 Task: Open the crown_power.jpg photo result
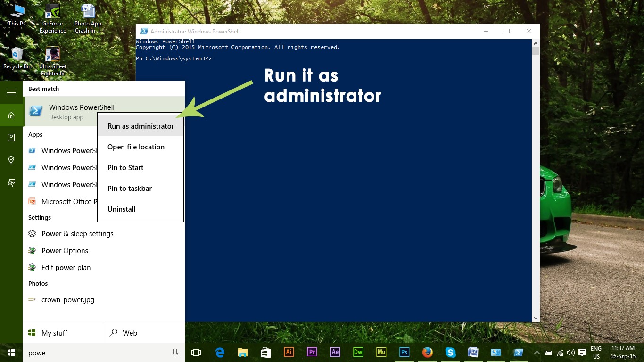(x=104, y=300)
